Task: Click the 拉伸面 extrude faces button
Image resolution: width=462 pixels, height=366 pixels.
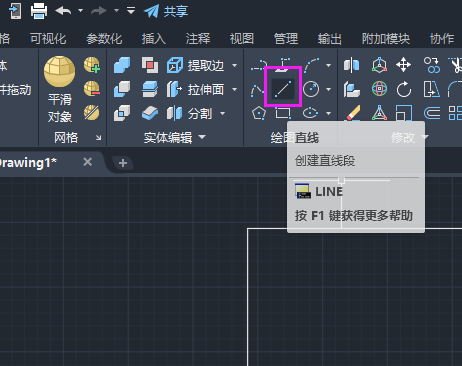Action: click(x=196, y=89)
